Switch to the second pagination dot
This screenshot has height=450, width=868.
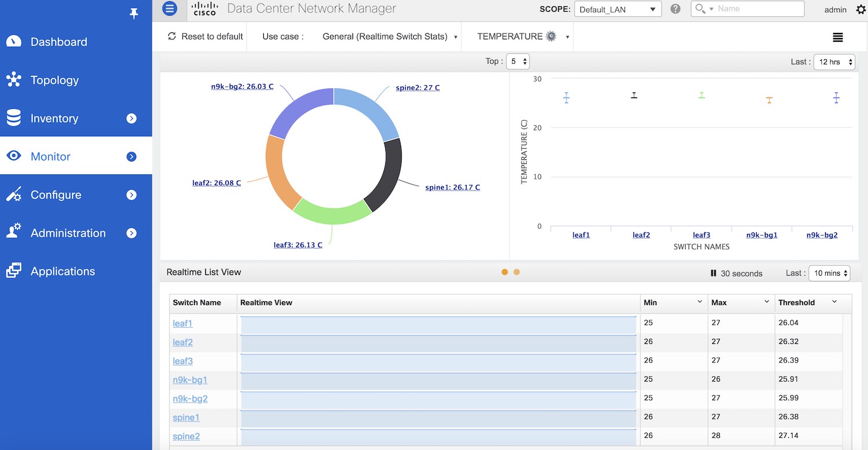coord(517,272)
